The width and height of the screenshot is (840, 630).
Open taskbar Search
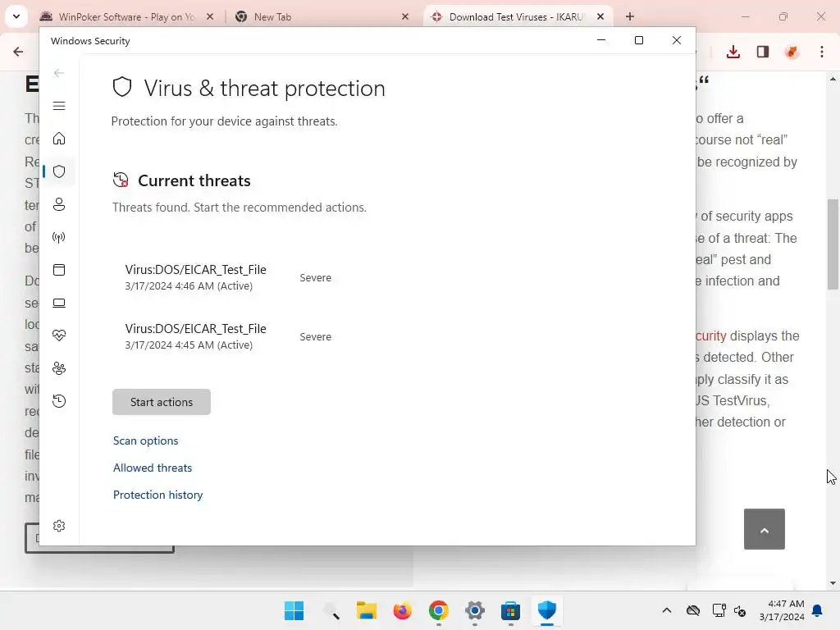click(331, 610)
